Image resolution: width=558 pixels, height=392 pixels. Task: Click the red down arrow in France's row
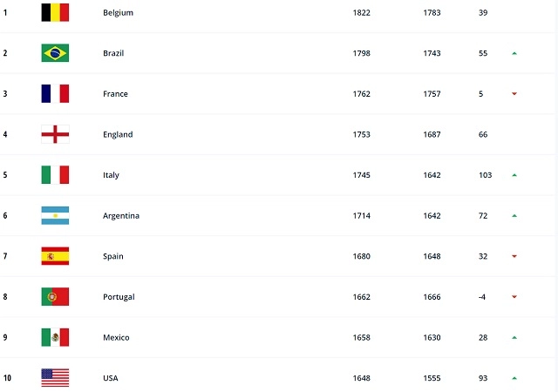pyautogui.click(x=514, y=94)
